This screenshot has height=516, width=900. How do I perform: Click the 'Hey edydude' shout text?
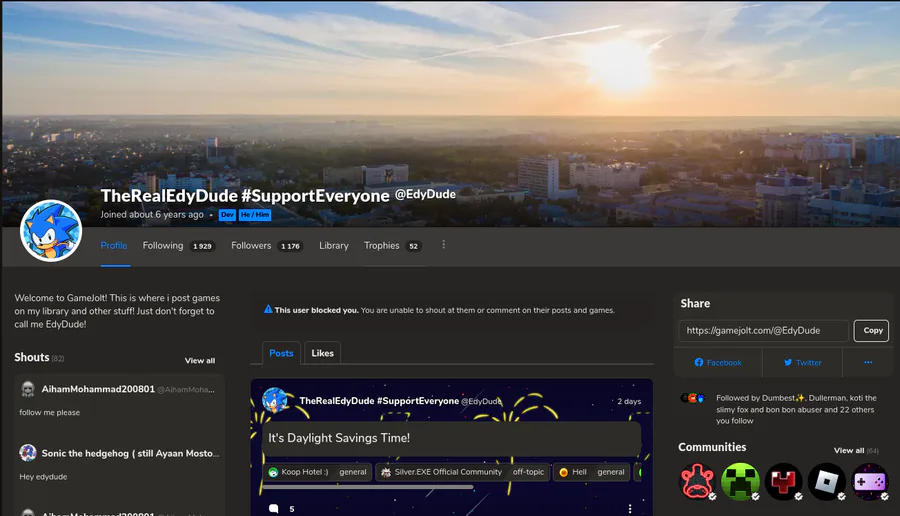pos(43,476)
